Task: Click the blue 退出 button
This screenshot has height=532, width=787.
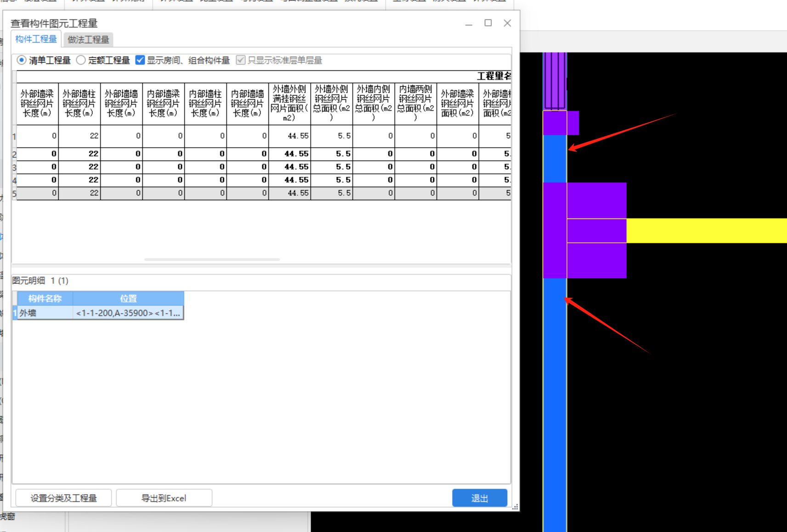Action: [480, 498]
